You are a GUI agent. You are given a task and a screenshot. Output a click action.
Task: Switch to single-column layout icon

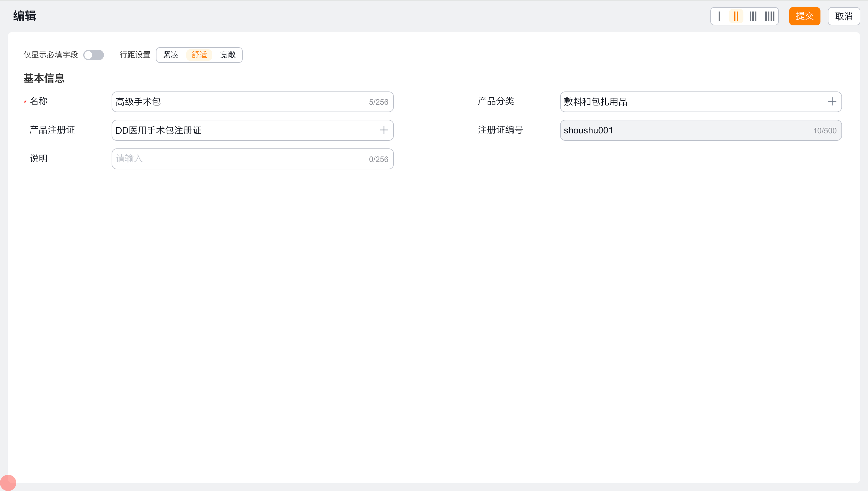(719, 16)
